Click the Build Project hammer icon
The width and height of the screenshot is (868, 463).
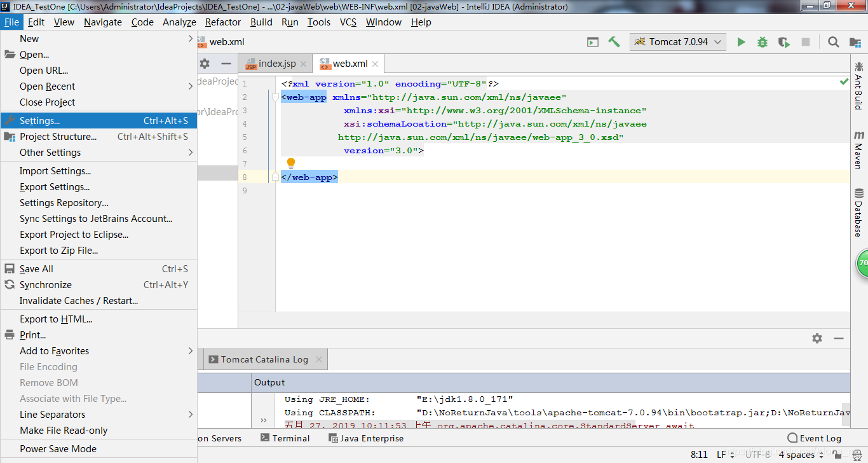pos(614,42)
